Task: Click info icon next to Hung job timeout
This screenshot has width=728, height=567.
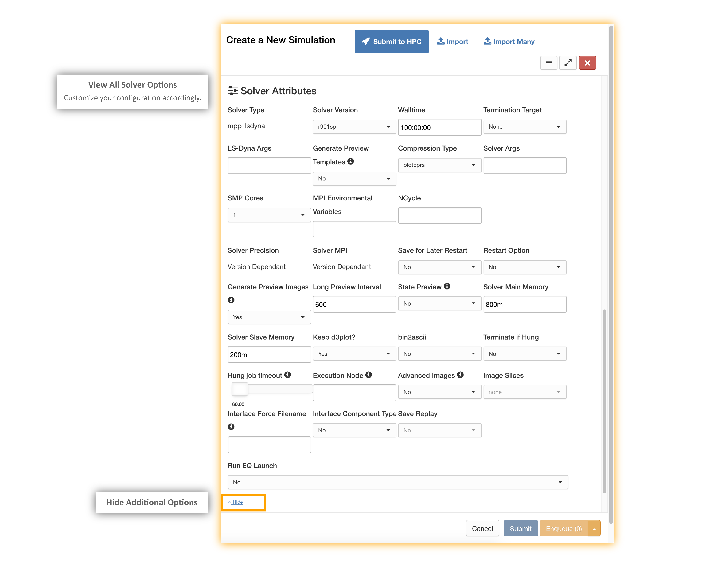Action: tap(288, 375)
